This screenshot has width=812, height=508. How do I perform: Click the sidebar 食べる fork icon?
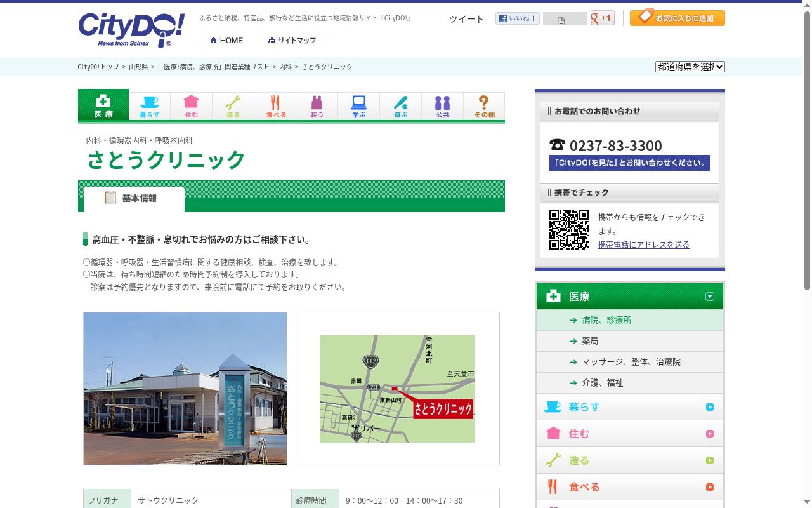[x=553, y=487]
